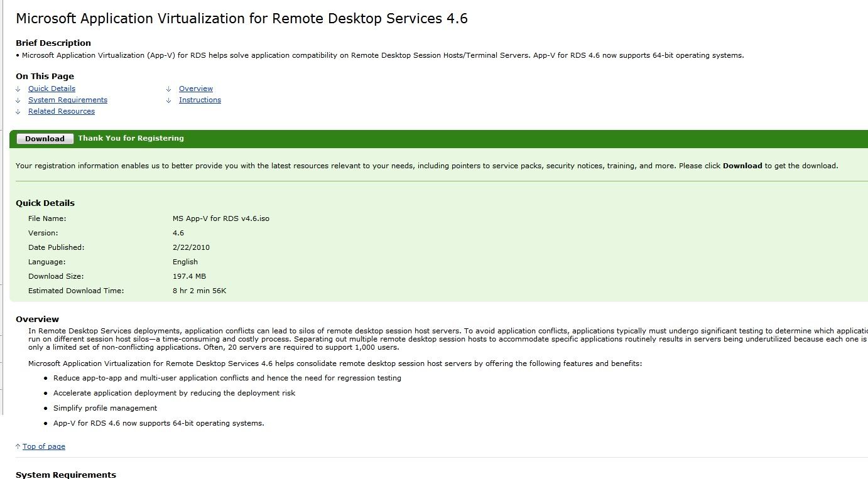Click the Top of page link
Viewport: 868px width, 479px height.
coord(43,446)
